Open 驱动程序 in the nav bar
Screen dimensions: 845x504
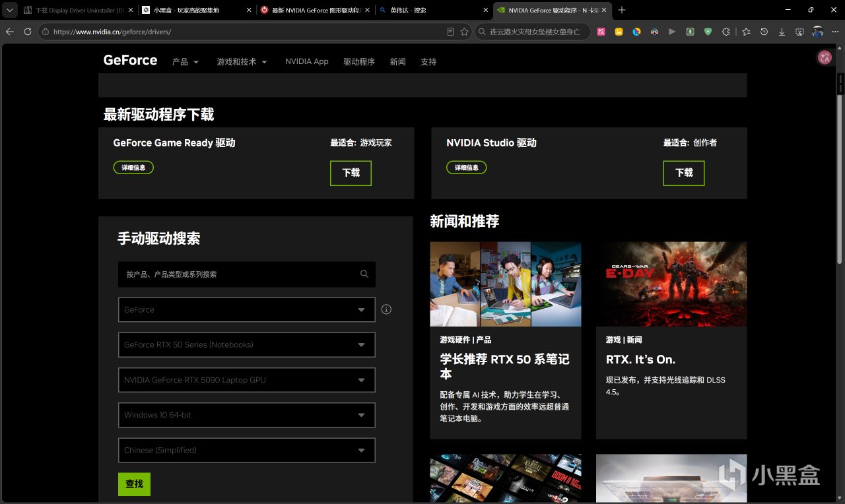tap(359, 61)
